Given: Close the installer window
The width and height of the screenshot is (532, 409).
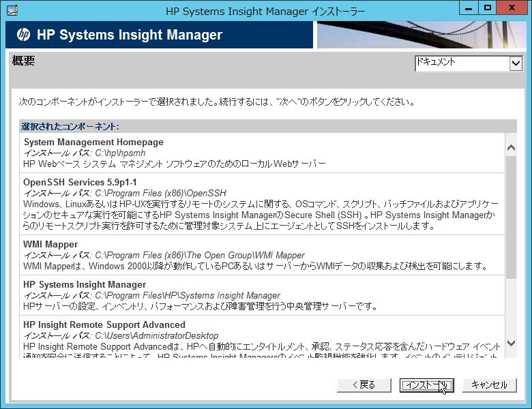Looking at the screenshot, I should pyautogui.click(x=512, y=8).
